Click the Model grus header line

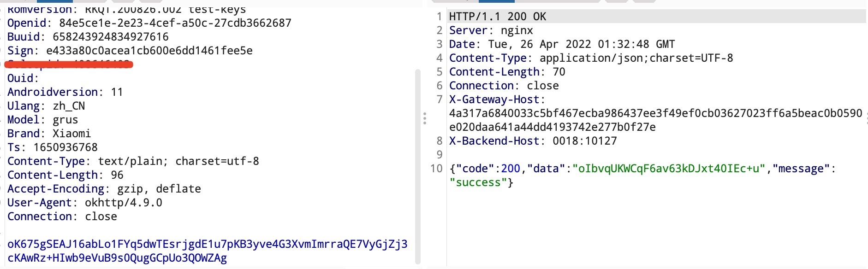point(42,120)
